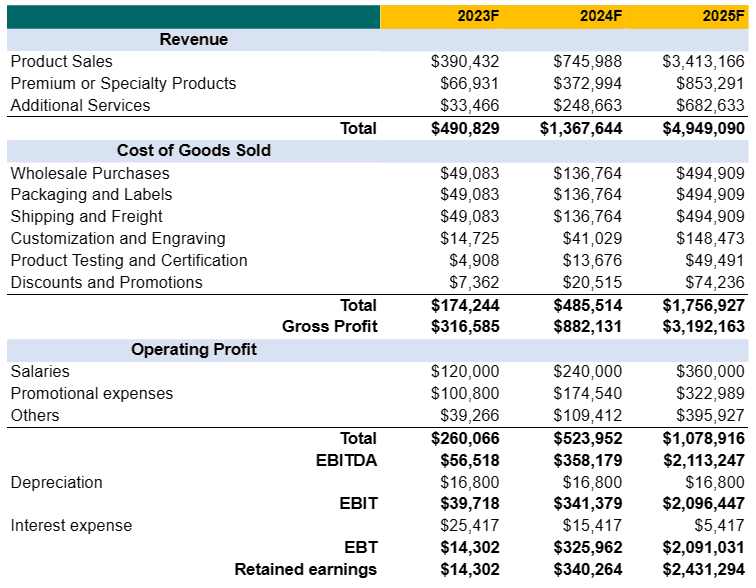This screenshot has height=588, width=756.
Task: Select COGS total $1,756,927
Action: (x=703, y=306)
